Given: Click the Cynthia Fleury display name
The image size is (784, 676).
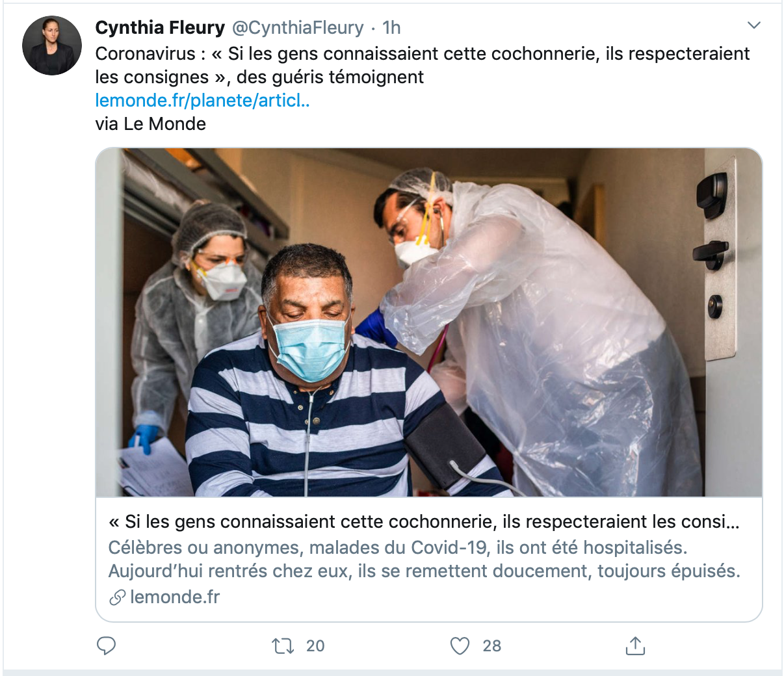Looking at the screenshot, I should click(x=160, y=27).
